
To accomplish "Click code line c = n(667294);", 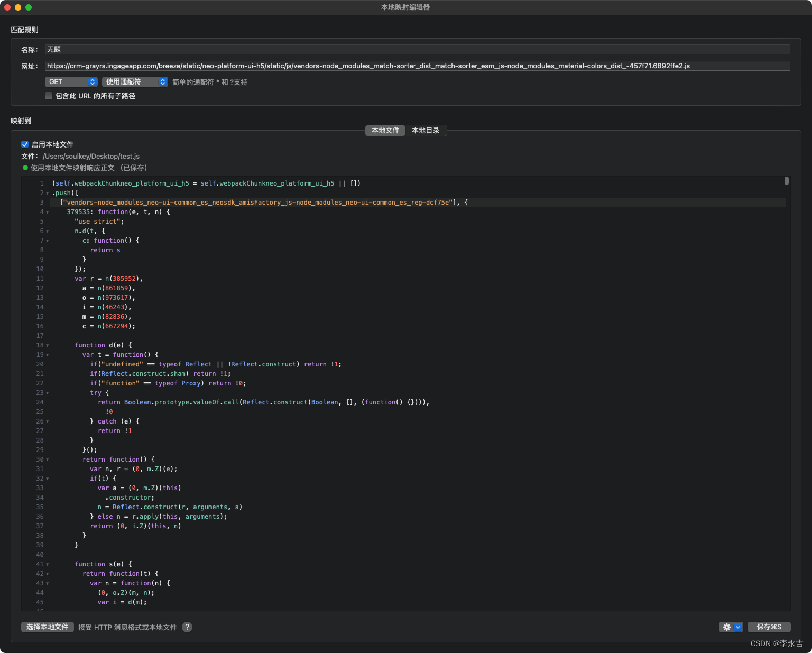I will (x=109, y=326).
